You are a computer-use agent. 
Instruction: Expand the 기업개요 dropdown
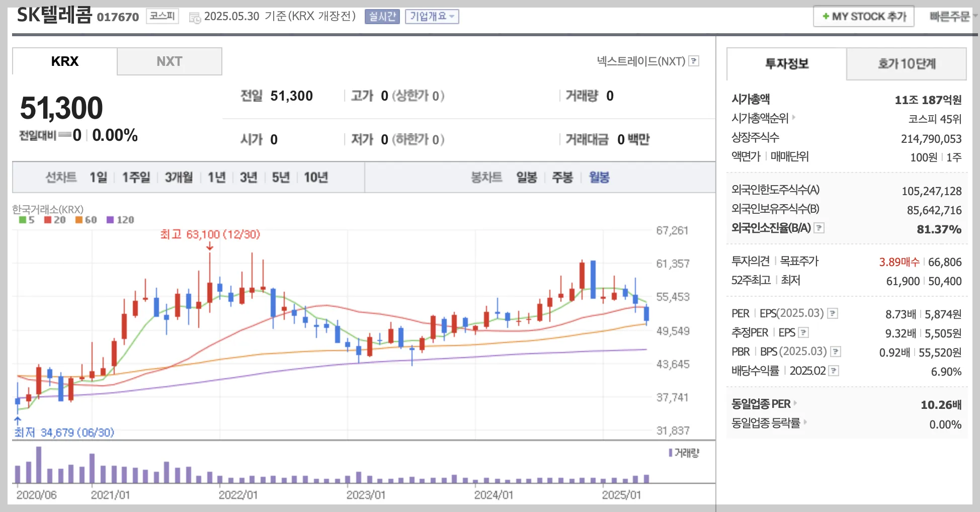432,17
